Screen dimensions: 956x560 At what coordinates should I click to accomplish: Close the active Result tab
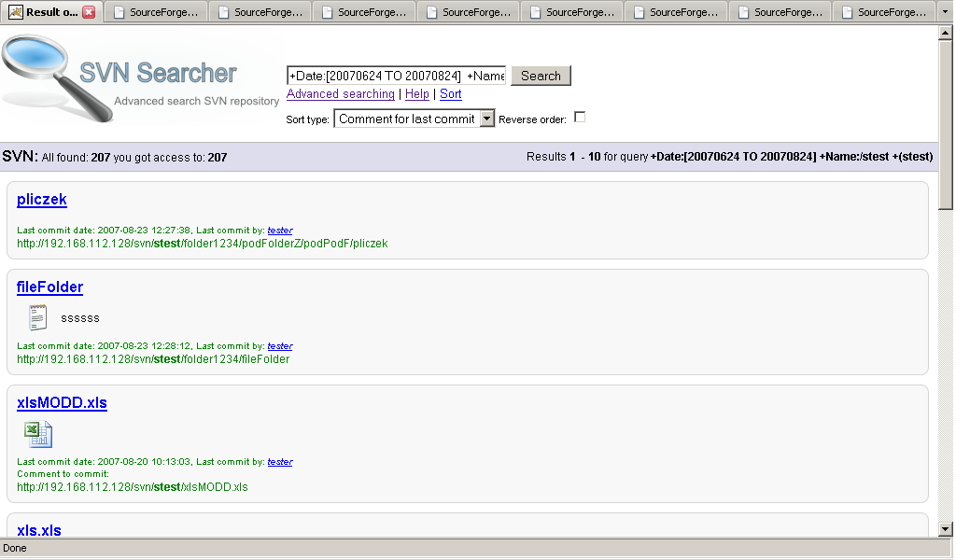pos(89,12)
